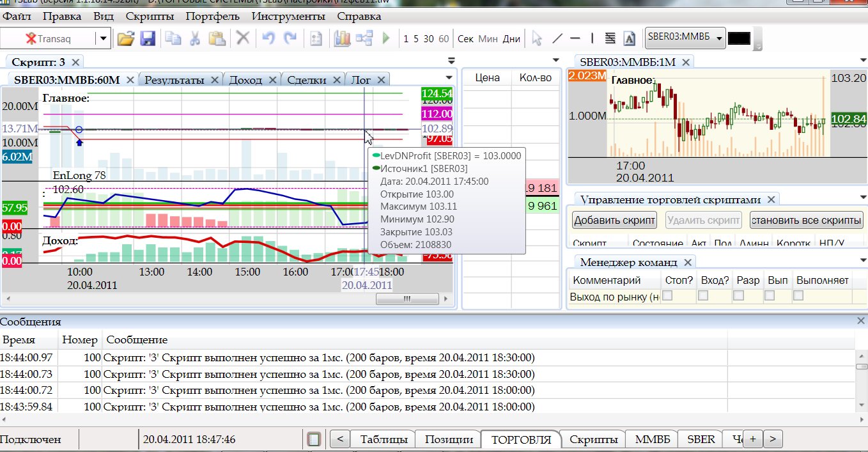This screenshot has height=452, width=868.
Task: Select the diagonal line drawing tool
Action: coord(557,38)
